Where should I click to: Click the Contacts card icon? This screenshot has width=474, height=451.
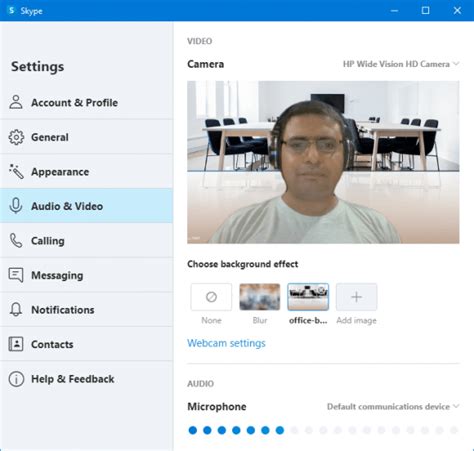(16, 344)
